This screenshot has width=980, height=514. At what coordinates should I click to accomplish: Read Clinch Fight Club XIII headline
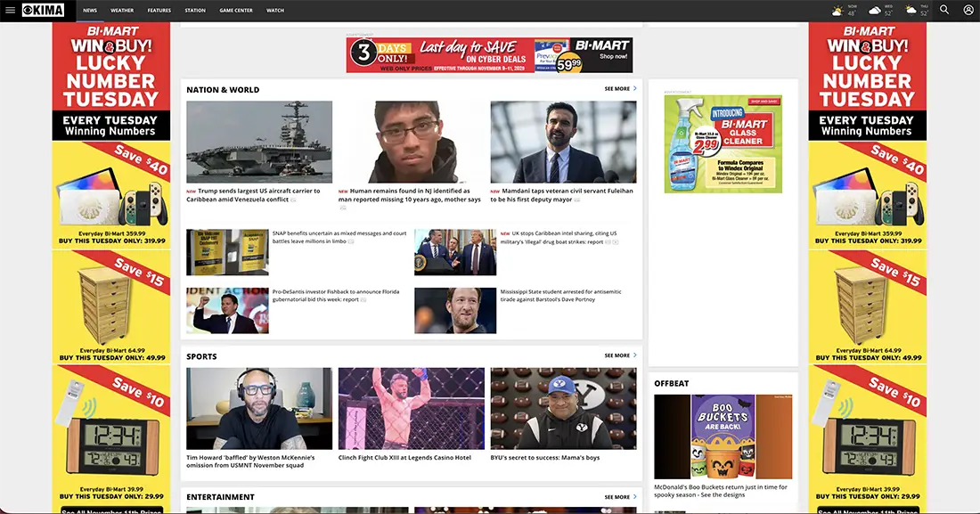[404, 458]
